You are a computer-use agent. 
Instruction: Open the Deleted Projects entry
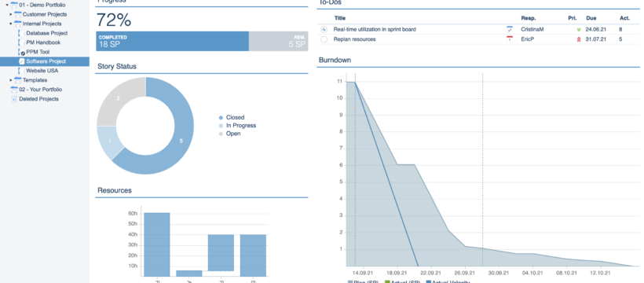tap(38, 99)
